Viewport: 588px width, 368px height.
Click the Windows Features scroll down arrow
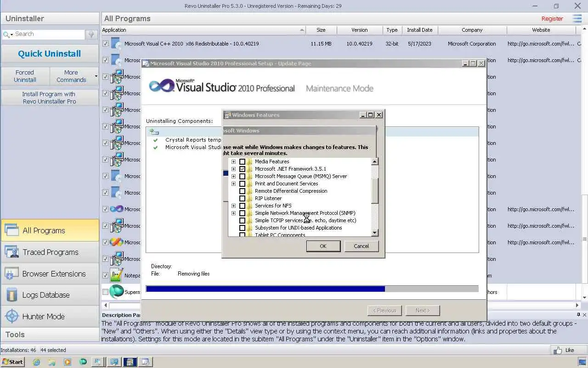coord(375,233)
